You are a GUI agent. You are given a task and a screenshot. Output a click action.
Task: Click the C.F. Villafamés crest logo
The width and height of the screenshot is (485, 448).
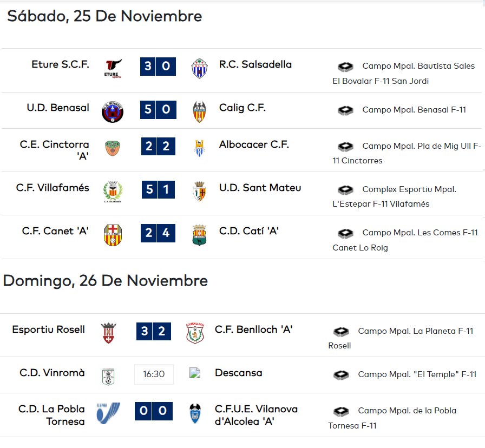(x=113, y=192)
